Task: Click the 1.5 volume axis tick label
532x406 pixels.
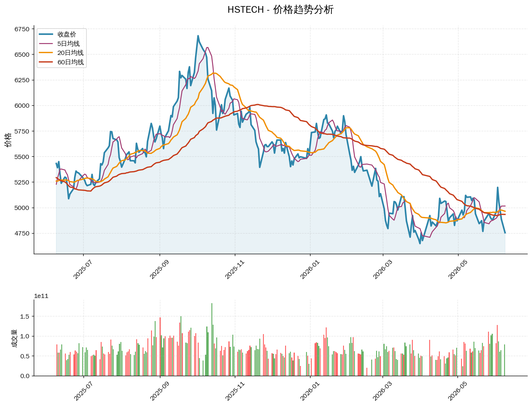Action: (25, 316)
